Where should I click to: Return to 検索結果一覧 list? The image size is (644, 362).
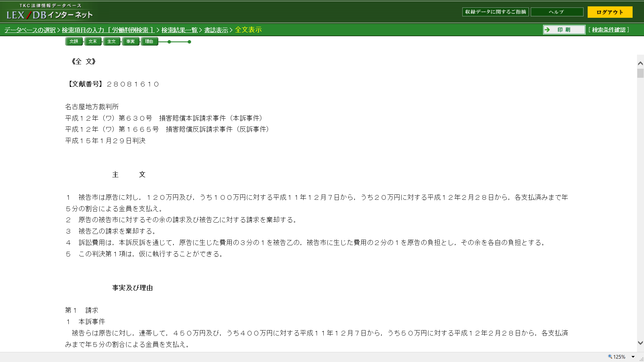(x=179, y=30)
